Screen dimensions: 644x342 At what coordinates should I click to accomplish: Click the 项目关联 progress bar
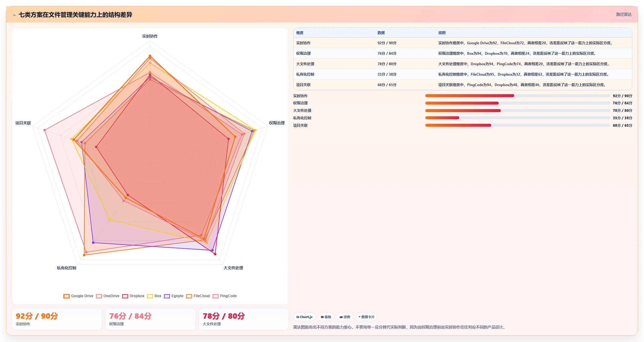click(x=518, y=125)
